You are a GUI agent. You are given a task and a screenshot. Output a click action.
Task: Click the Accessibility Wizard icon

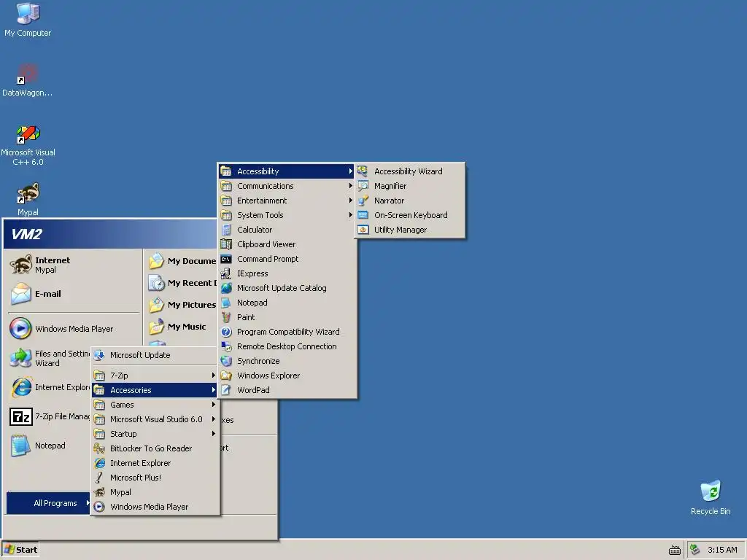click(x=363, y=171)
